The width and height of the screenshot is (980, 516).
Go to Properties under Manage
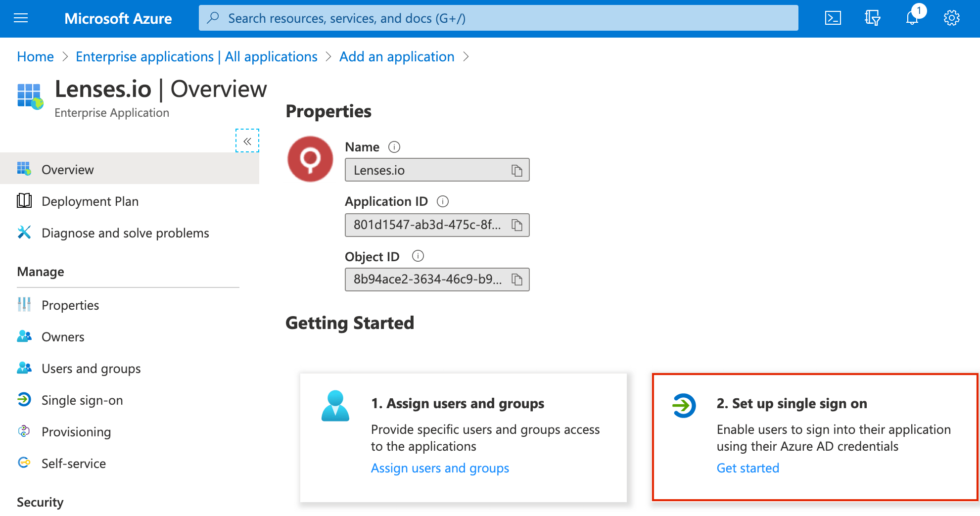tap(70, 305)
